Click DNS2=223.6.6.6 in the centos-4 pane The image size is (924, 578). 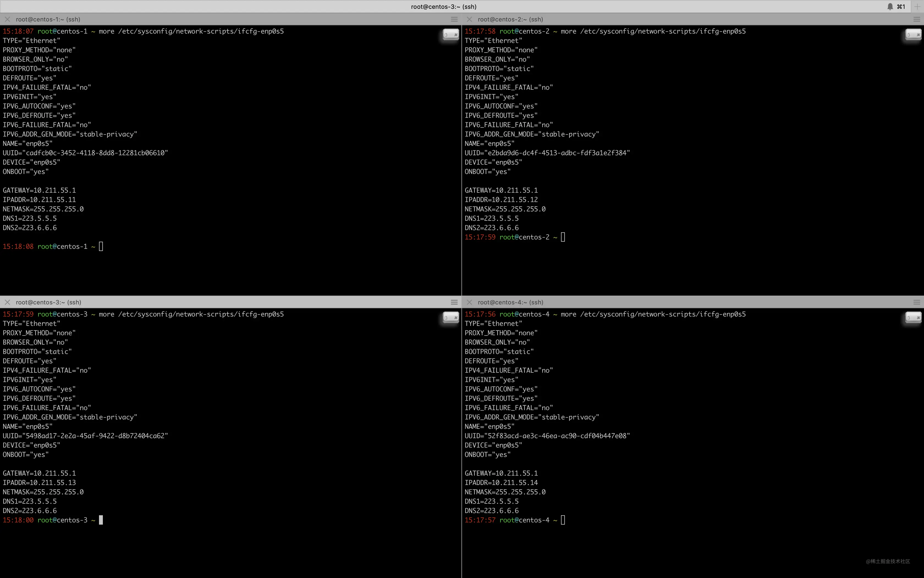[492, 511]
